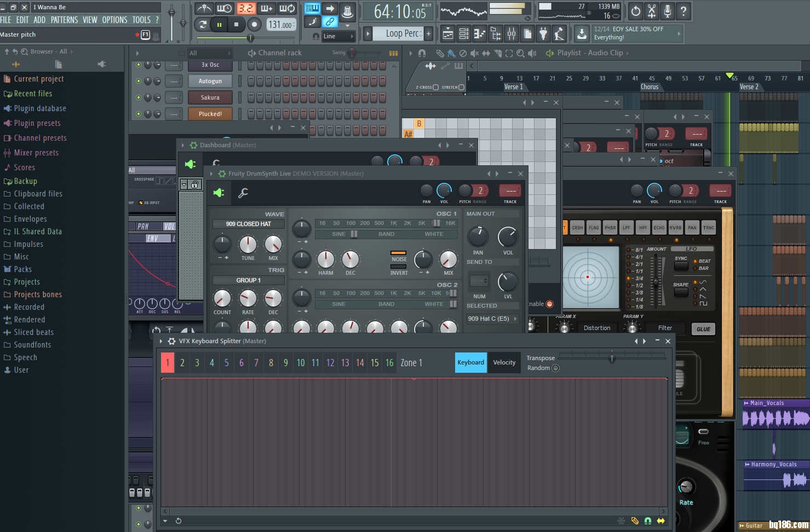
Task: Click the GLUE button in effects plugin
Action: coord(703,329)
